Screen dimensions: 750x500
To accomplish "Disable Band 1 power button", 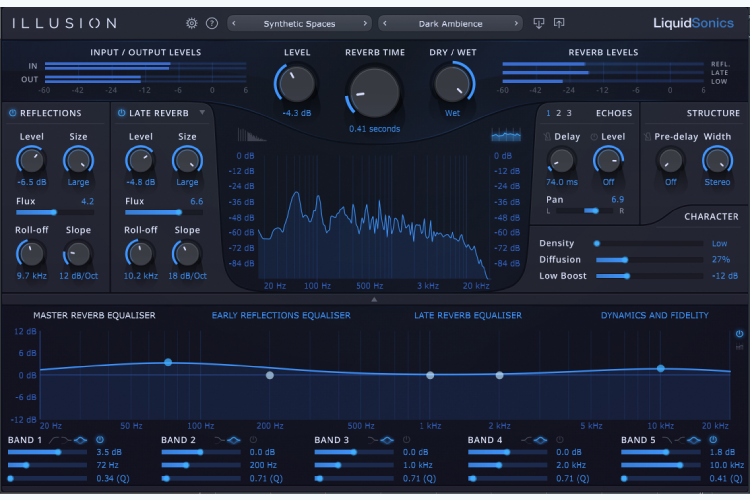I will point(100,440).
